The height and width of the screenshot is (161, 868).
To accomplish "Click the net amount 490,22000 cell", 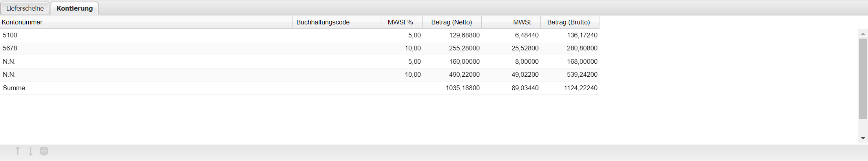I will coord(464,74).
